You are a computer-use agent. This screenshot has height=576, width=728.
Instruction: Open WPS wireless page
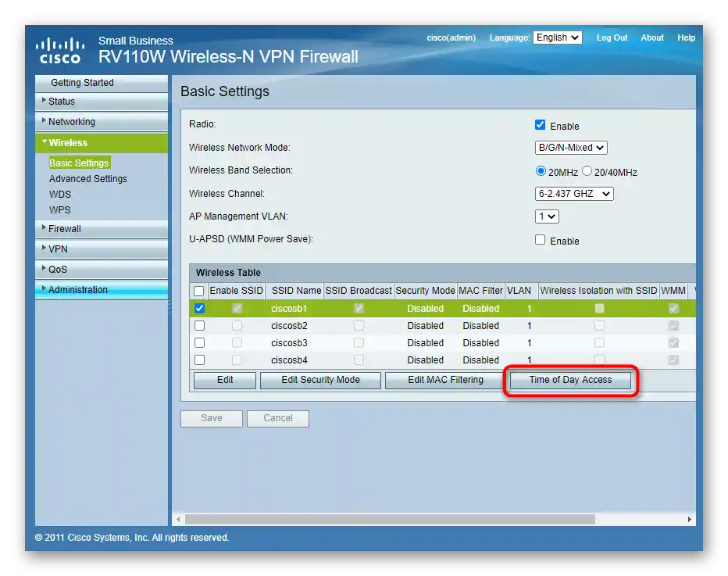pyautogui.click(x=60, y=210)
